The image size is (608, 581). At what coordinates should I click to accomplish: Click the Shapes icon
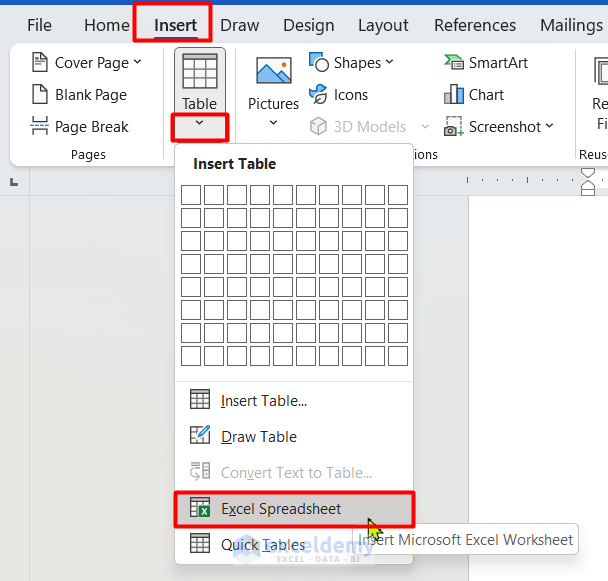click(x=318, y=62)
